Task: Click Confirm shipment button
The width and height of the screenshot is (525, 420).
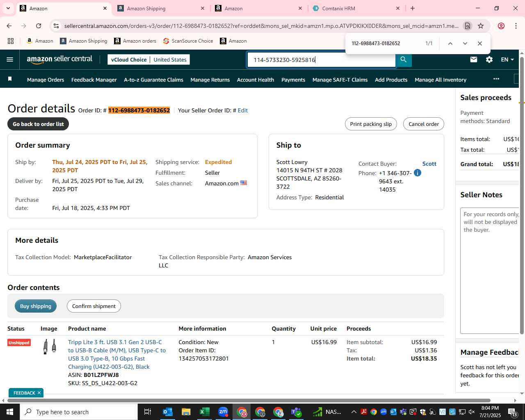Action: (x=94, y=306)
